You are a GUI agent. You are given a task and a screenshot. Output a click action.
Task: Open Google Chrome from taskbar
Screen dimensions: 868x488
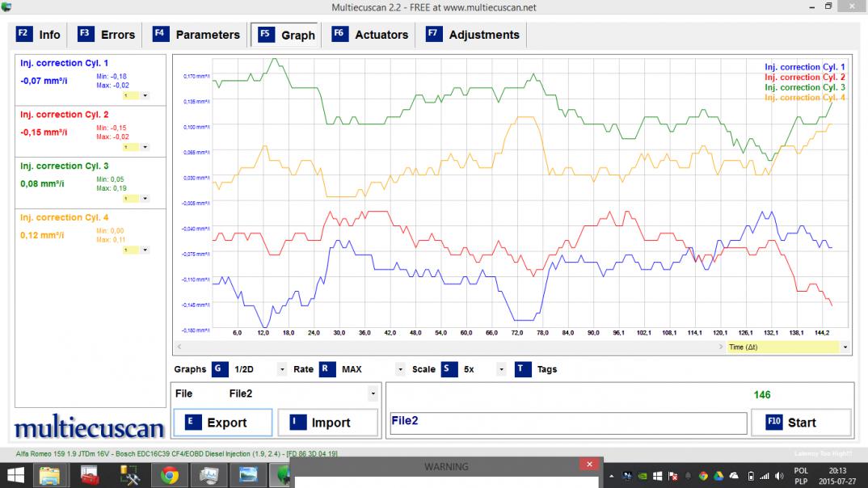170,476
